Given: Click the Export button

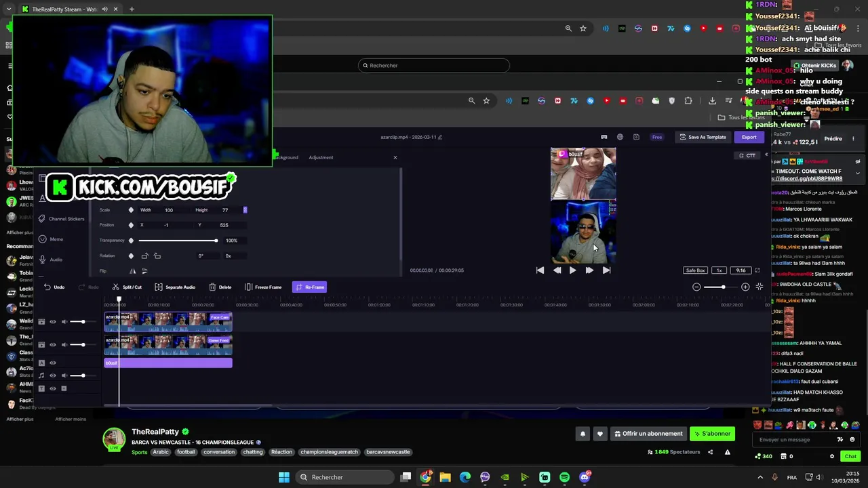Looking at the screenshot, I should [x=749, y=137].
